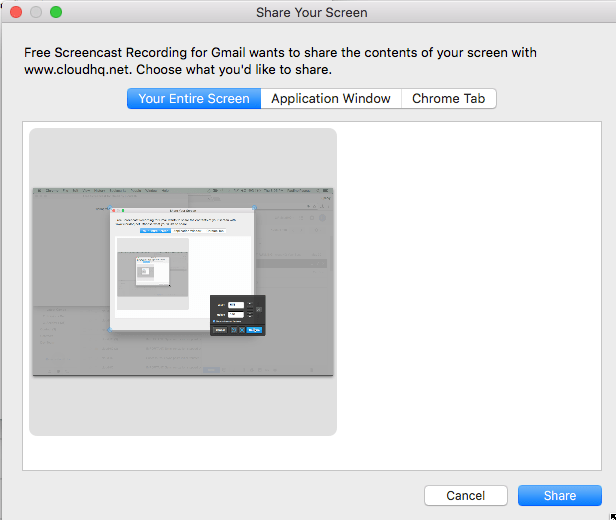Click the www.cloudhq.net text in the prompt

tap(77, 70)
